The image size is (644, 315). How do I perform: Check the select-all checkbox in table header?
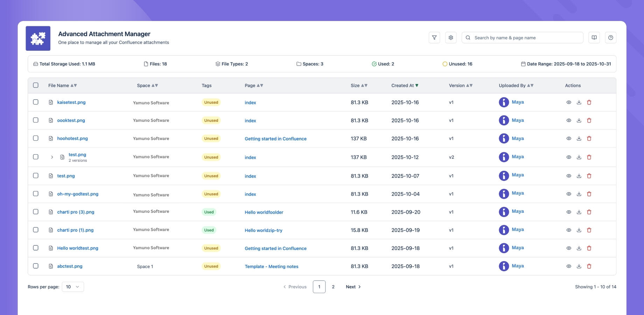[36, 85]
